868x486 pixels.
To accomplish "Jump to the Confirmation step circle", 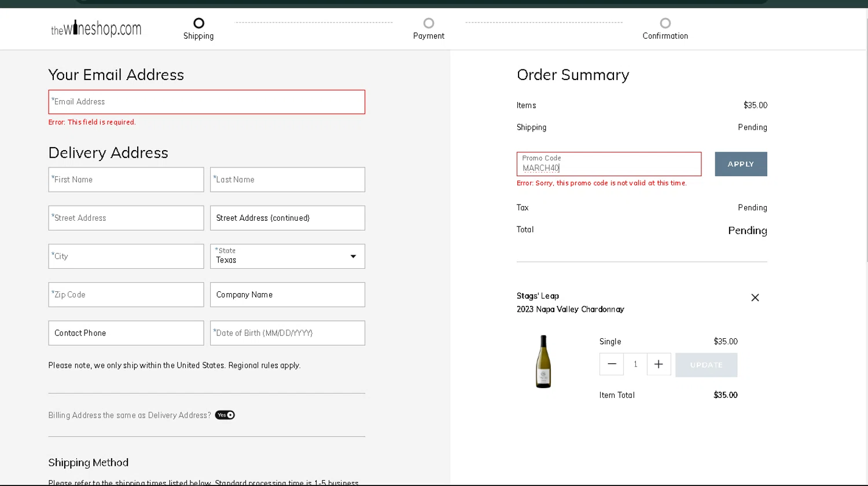I will point(665,23).
